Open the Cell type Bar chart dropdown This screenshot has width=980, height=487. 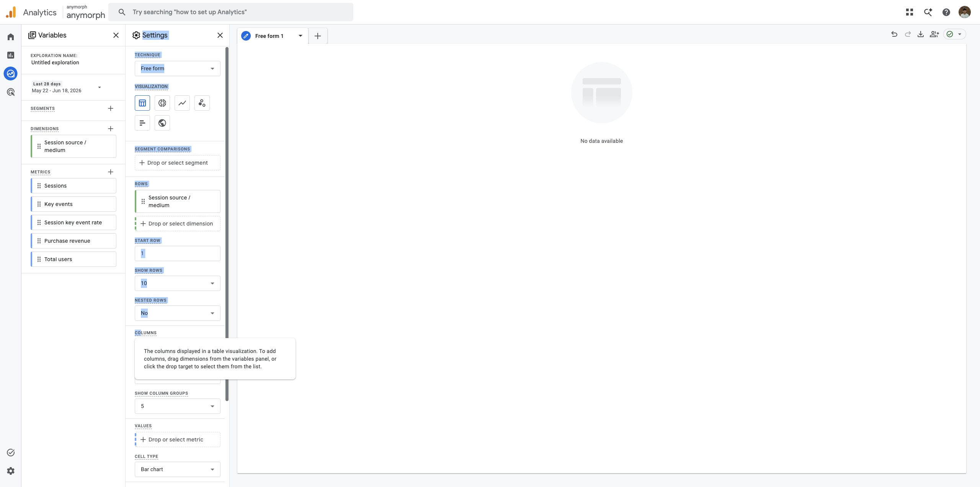[178, 469]
